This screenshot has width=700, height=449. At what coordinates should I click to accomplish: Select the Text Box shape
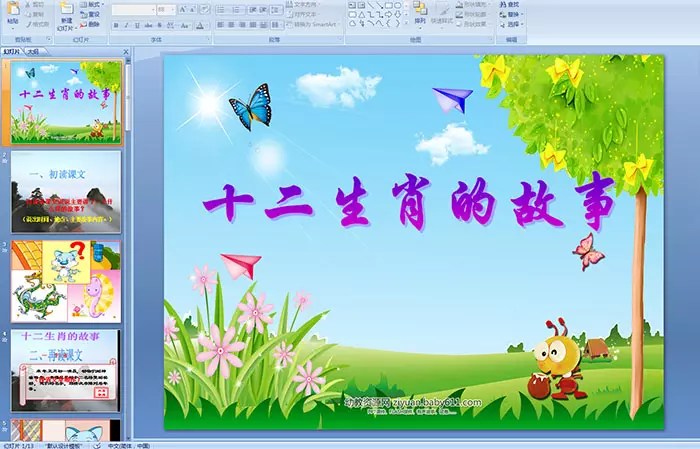click(x=353, y=5)
